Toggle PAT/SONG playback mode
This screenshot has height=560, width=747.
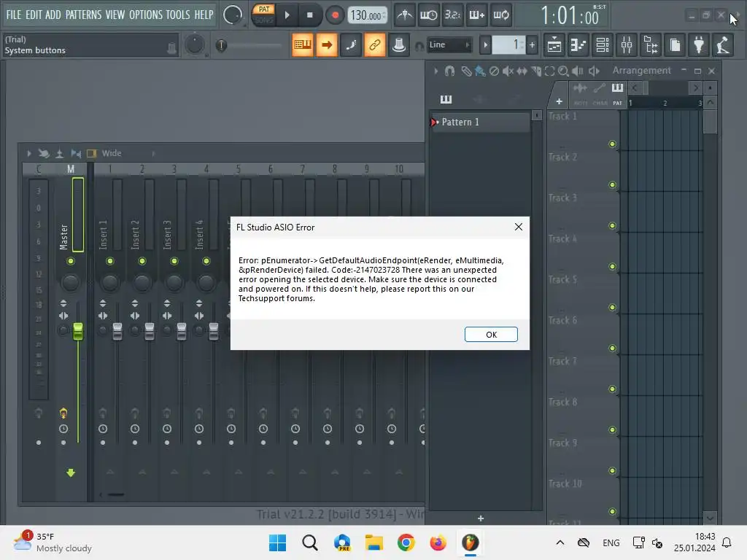pyautogui.click(x=263, y=15)
